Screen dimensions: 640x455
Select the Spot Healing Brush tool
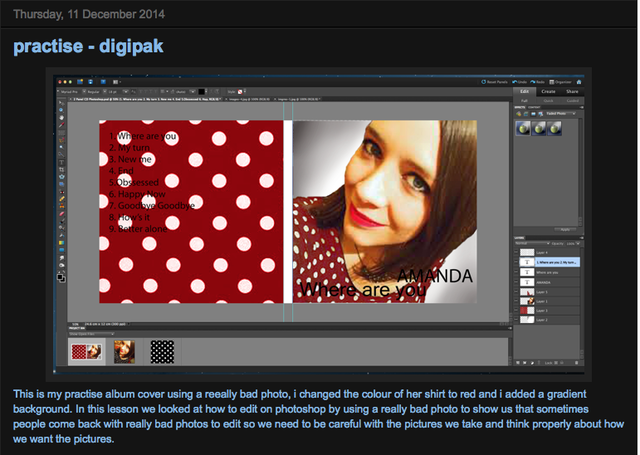(x=62, y=199)
